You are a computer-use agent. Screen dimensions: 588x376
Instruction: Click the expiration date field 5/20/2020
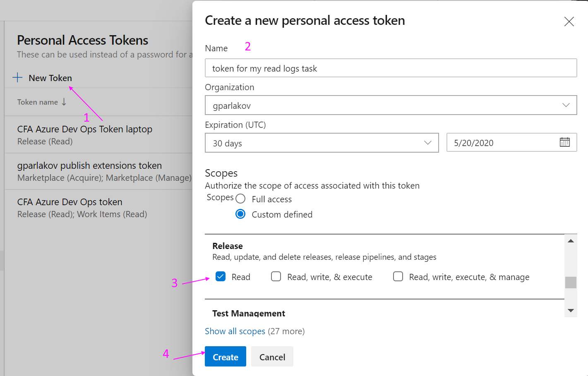(511, 143)
